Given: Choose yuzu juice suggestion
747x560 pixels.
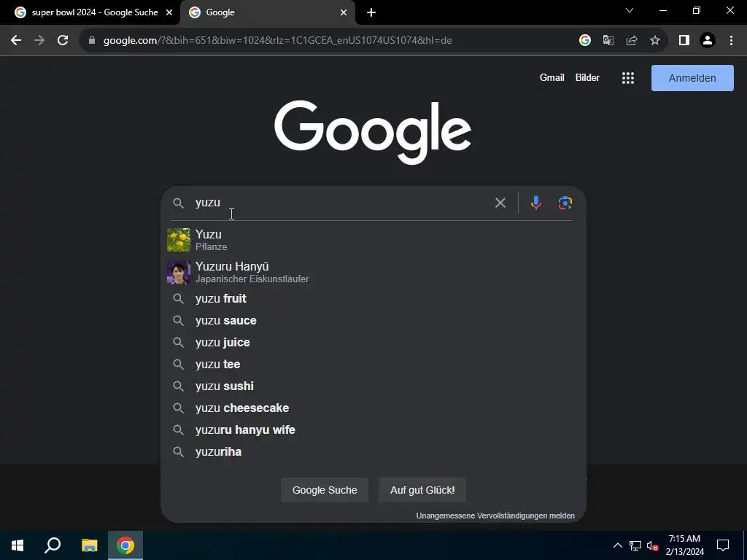Looking at the screenshot, I should coord(373,343).
